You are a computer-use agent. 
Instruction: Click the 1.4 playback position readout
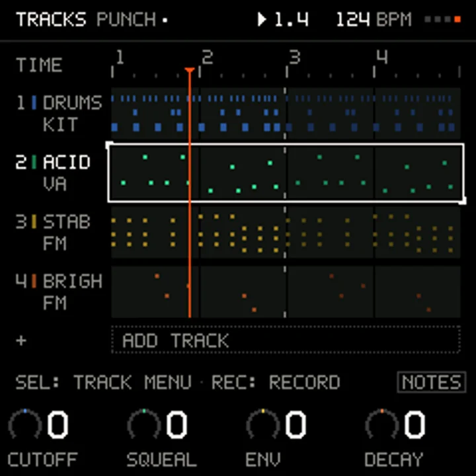tap(292, 19)
